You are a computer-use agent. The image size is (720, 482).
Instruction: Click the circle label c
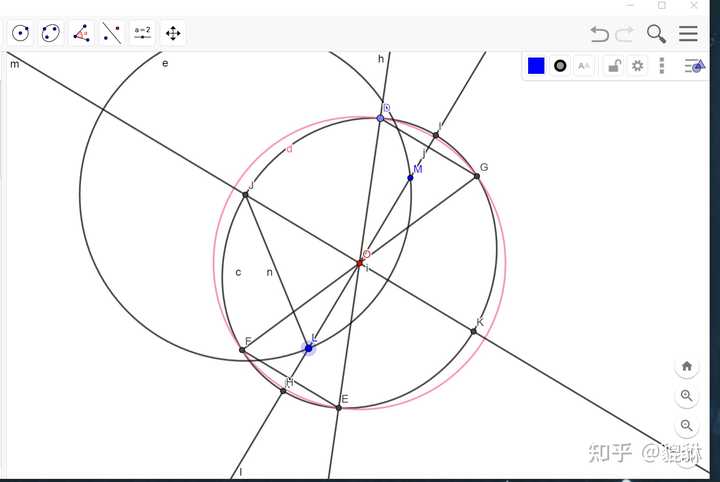238,272
